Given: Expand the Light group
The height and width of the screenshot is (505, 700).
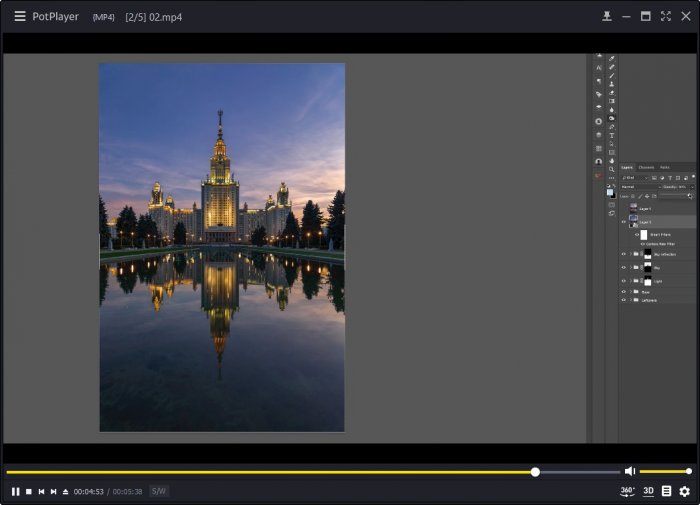Looking at the screenshot, I should (x=631, y=281).
